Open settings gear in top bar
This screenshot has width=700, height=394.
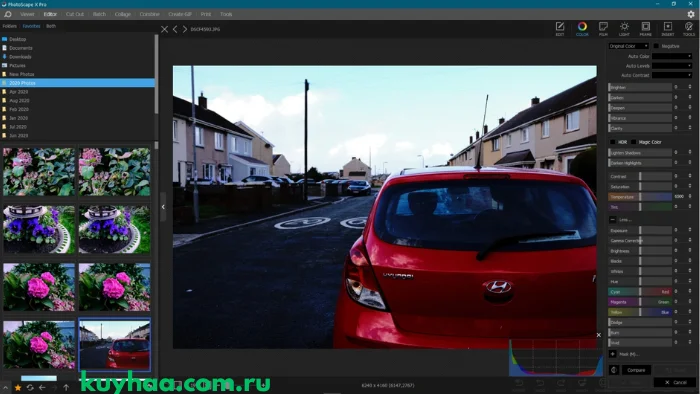click(x=691, y=14)
